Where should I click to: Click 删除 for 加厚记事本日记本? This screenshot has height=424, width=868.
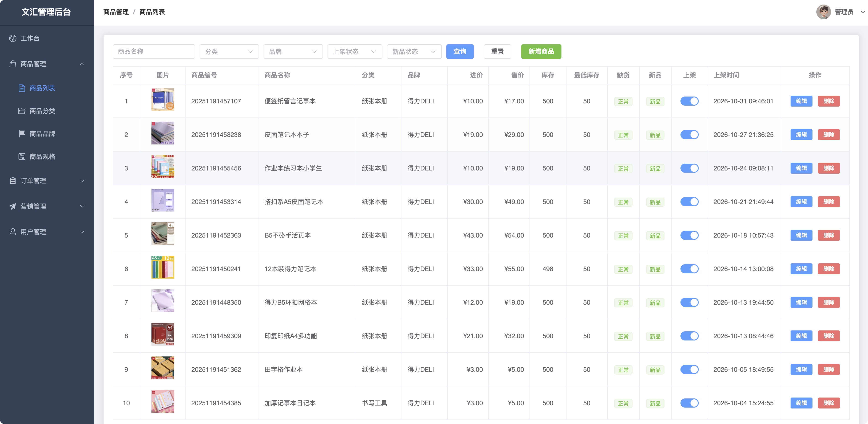click(x=828, y=403)
